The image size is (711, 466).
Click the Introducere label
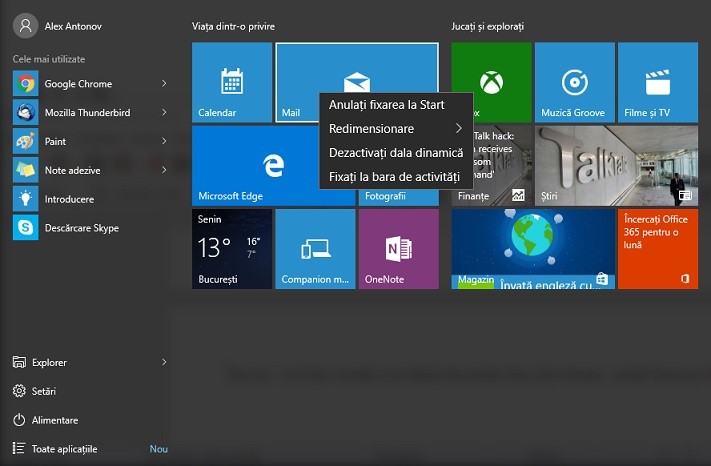tap(69, 199)
